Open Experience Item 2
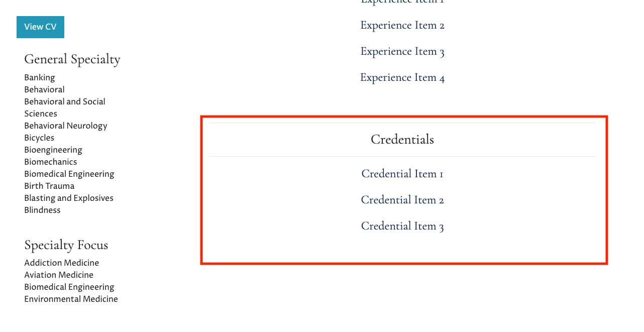Viewport: 644px width, 332px height. [x=402, y=26]
